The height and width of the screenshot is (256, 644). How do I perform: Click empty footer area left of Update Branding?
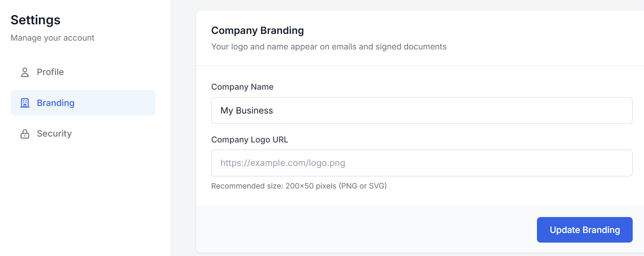pos(364,230)
